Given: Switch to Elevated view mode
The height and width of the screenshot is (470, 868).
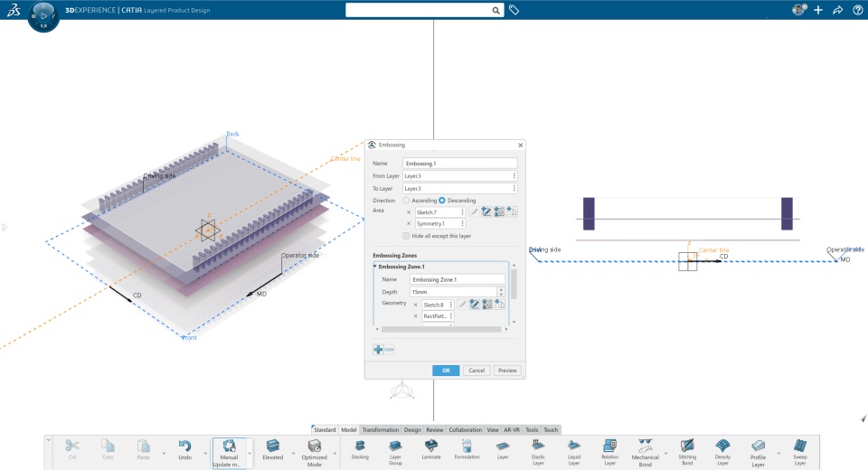Looking at the screenshot, I should coord(272,450).
